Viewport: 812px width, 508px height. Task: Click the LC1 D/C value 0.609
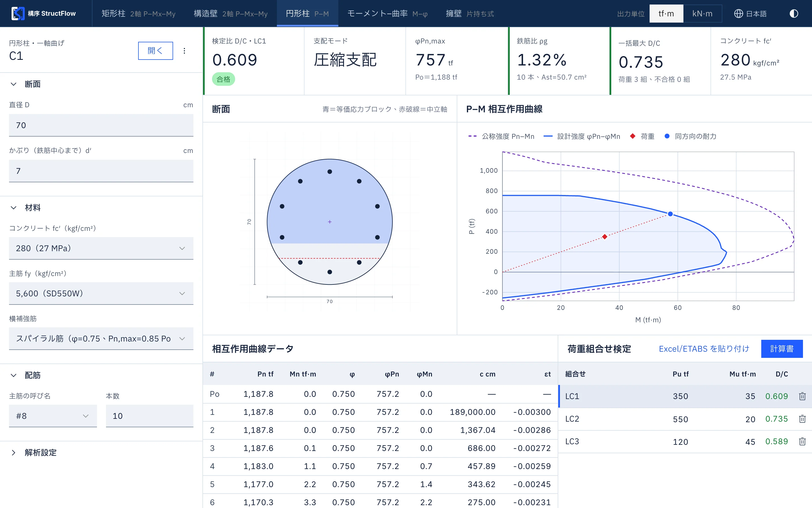(x=776, y=396)
